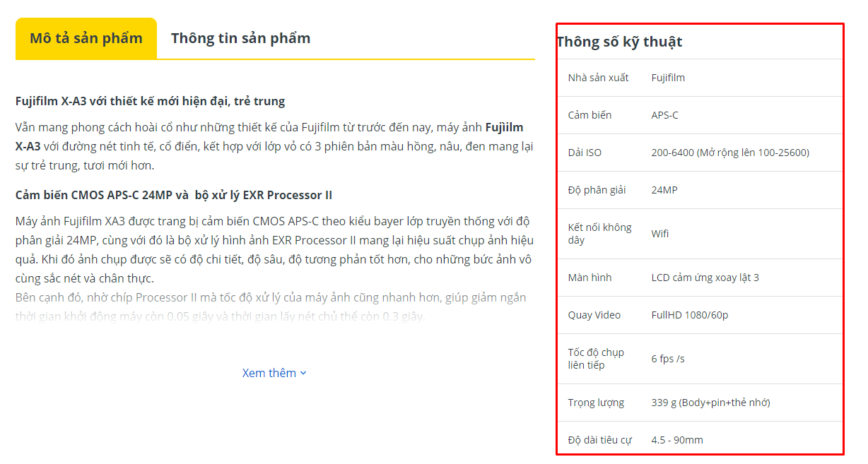This screenshot has height=464, width=868.
Task: Select the "Màn hình" spec label
Action: (590, 278)
